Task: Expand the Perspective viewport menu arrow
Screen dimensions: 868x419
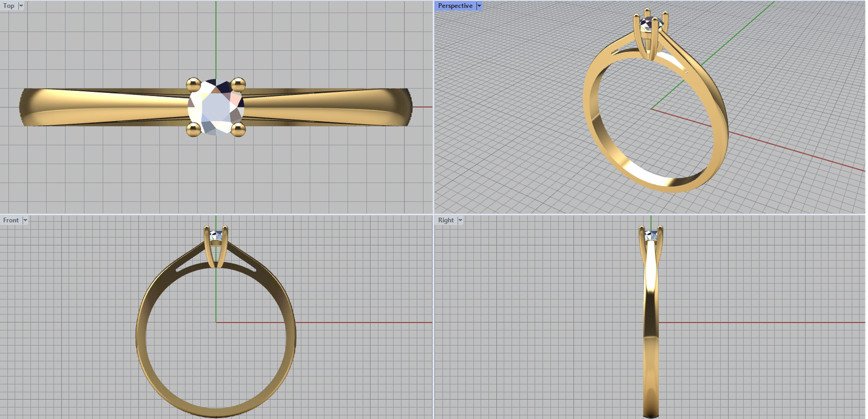Action: click(x=479, y=6)
